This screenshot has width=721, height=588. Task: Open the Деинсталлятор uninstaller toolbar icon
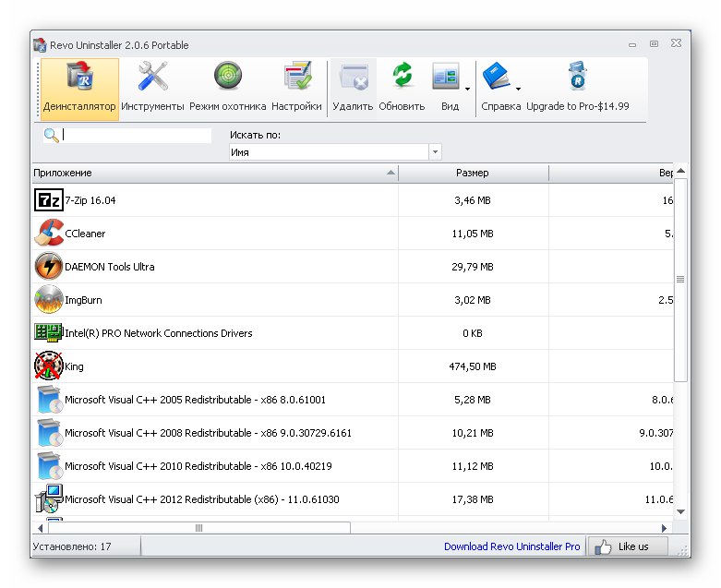point(79,77)
